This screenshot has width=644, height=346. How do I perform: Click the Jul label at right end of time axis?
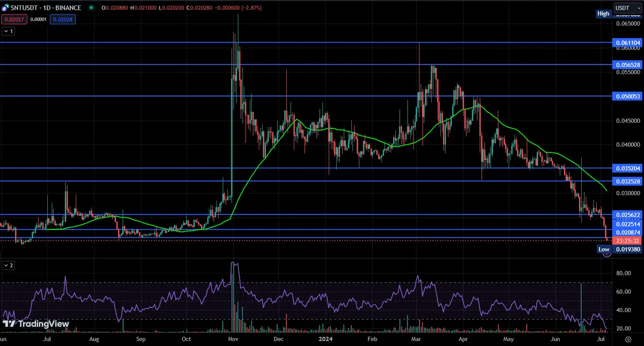[600, 339]
